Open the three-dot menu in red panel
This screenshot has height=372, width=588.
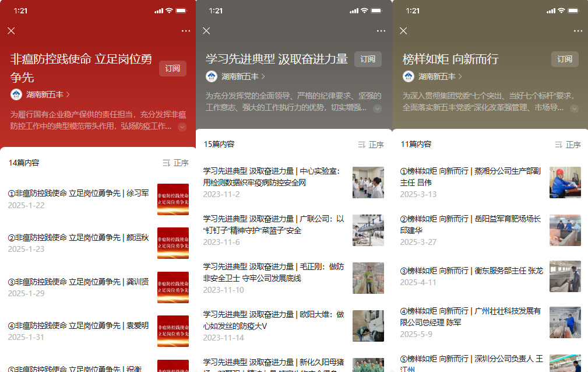coord(186,31)
